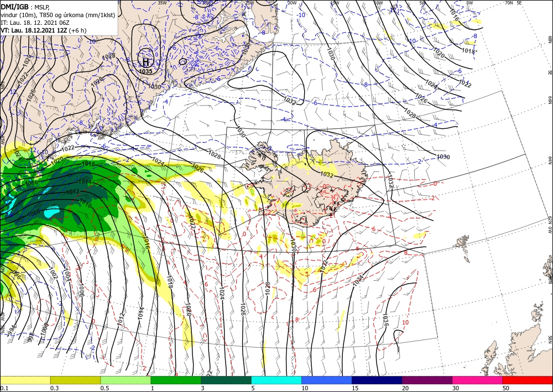Click the 'H' high-pressure marker over Greenland
The height and width of the screenshot is (392, 553).
[145, 62]
